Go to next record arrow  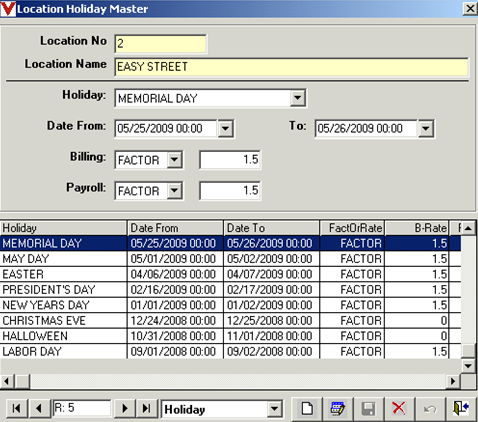click(125, 408)
